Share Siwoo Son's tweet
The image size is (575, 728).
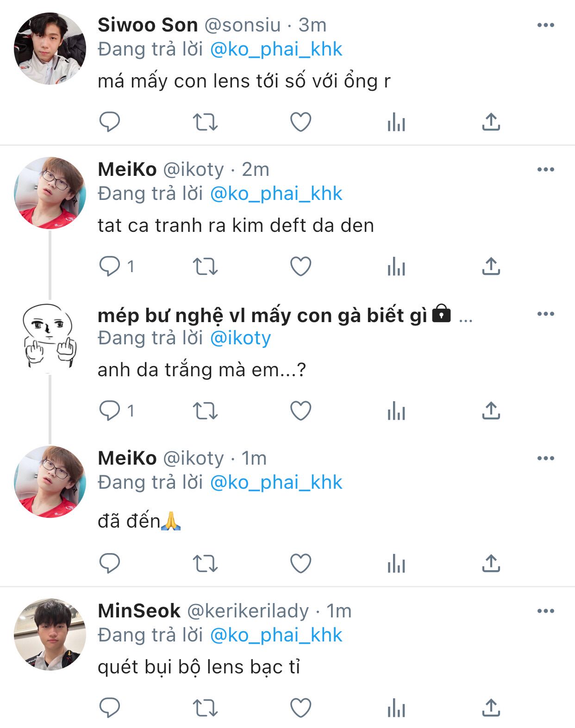click(491, 122)
